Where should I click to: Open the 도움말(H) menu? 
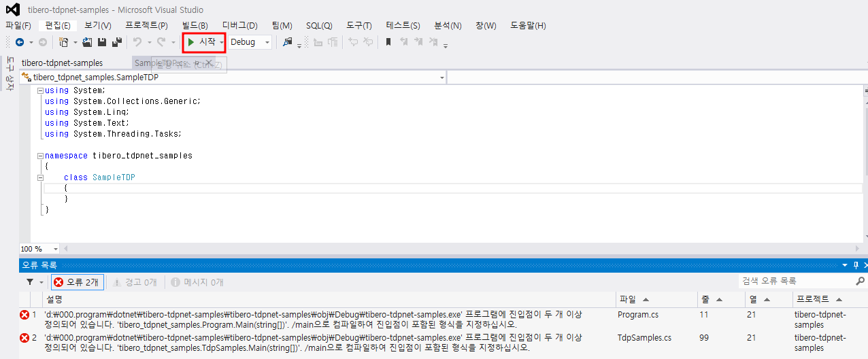tap(527, 26)
